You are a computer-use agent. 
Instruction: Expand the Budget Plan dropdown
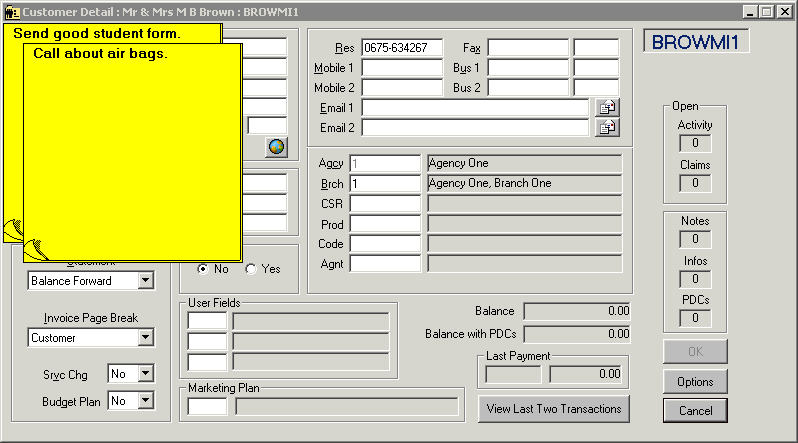pos(145,401)
